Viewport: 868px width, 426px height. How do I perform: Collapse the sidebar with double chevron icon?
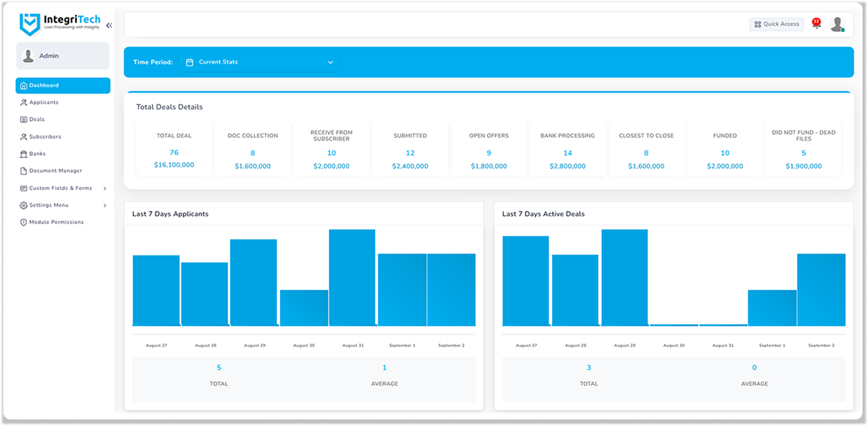pyautogui.click(x=109, y=26)
